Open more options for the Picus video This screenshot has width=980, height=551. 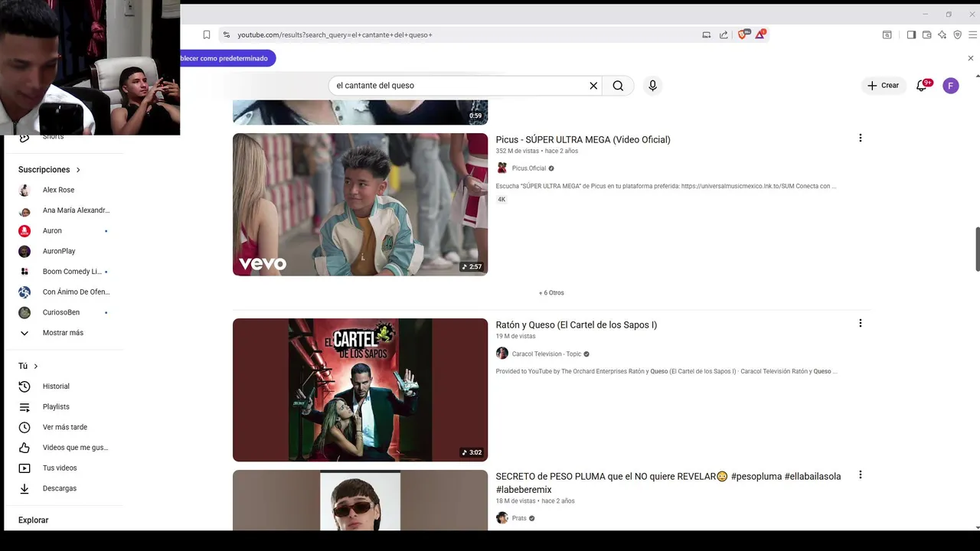[861, 139]
